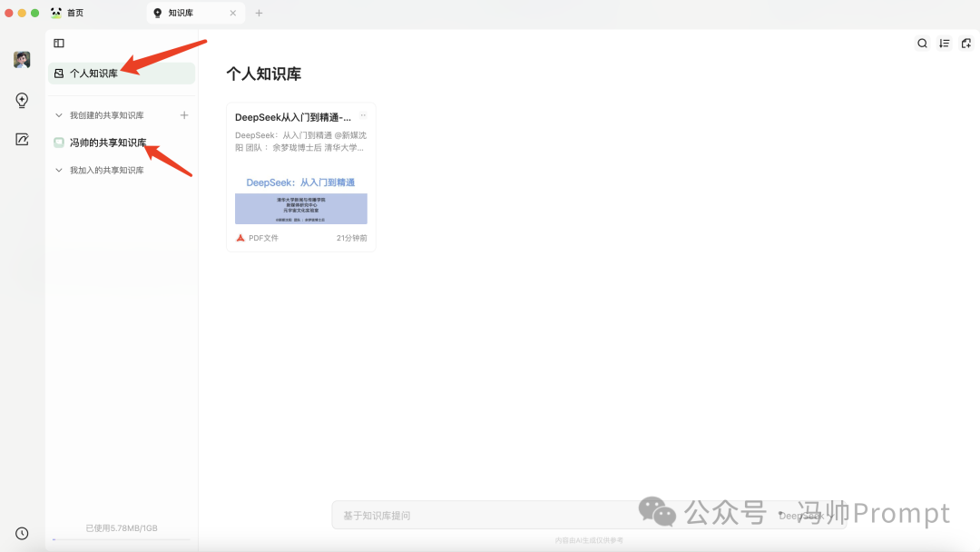Add a new shared knowledge base with plus
Image resolution: width=980 pixels, height=552 pixels.
pos(183,115)
